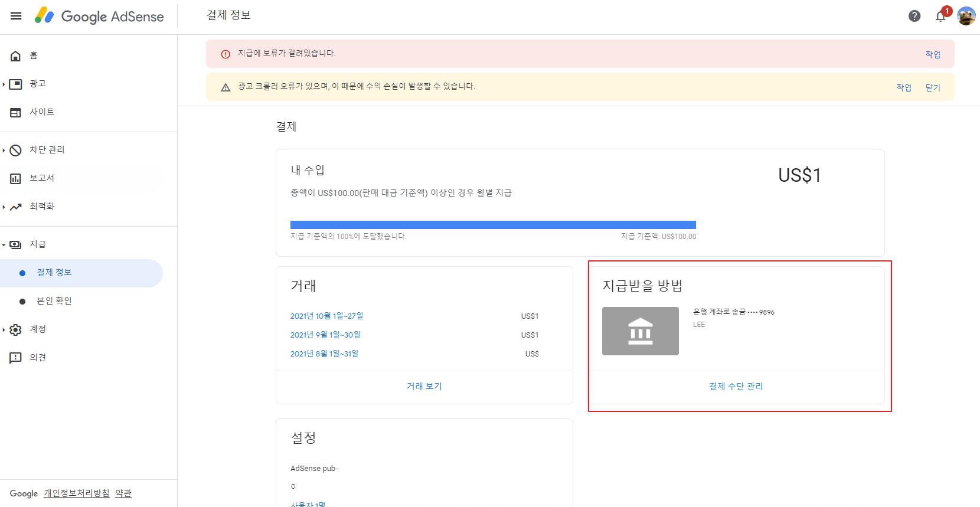Viewport: 980px width, 507px height.
Task: Click the blue payment threshold progress bar
Action: pyautogui.click(x=493, y=224)
